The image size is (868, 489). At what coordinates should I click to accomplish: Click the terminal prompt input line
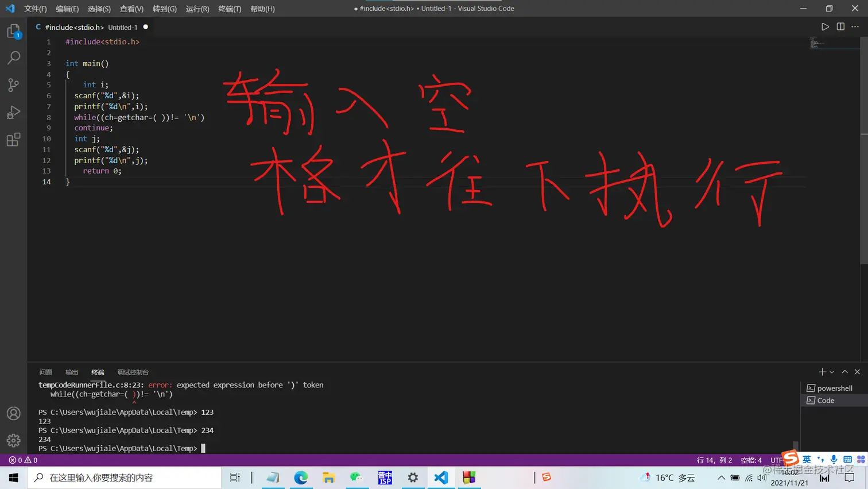(x=122, y=448)
